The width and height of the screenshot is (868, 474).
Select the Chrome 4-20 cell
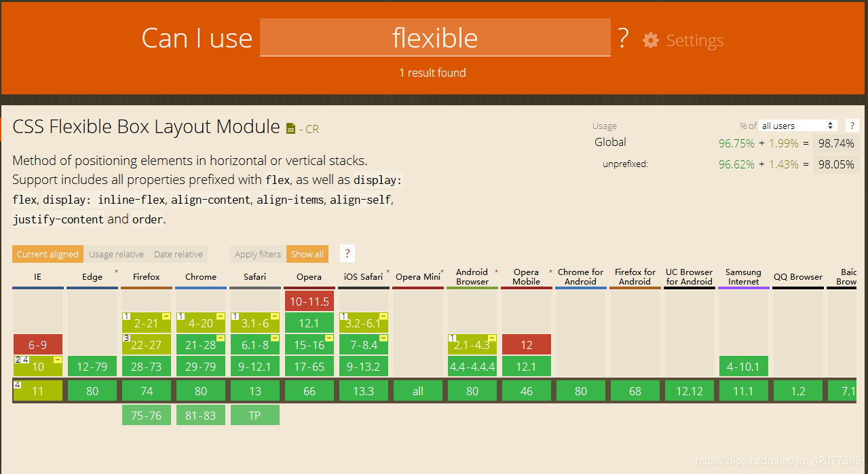[x=201, y=323]
